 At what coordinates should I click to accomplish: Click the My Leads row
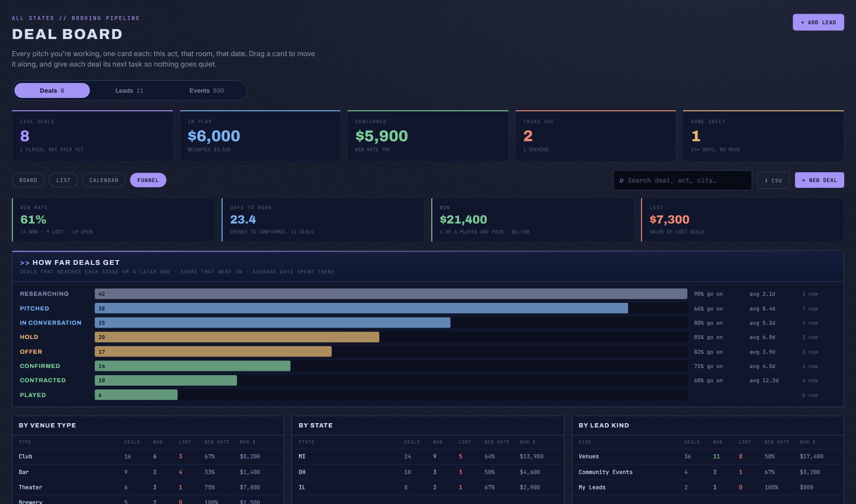point(708,487)
